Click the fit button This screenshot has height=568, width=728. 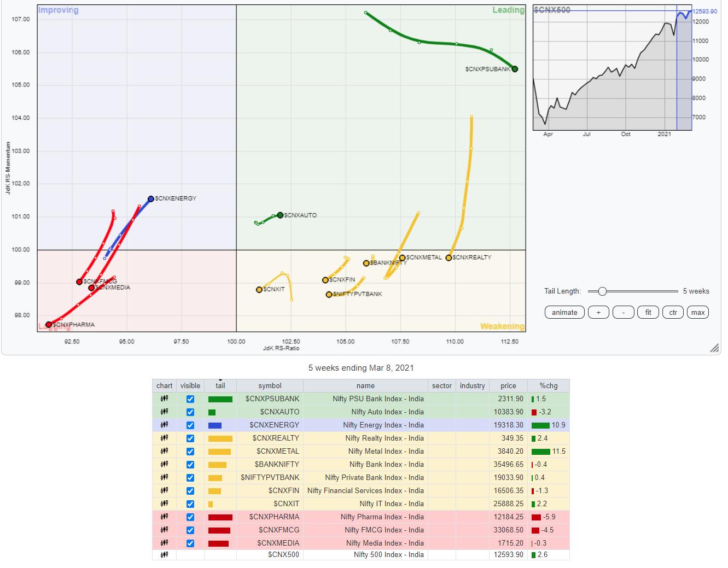[x=648, y=312]
